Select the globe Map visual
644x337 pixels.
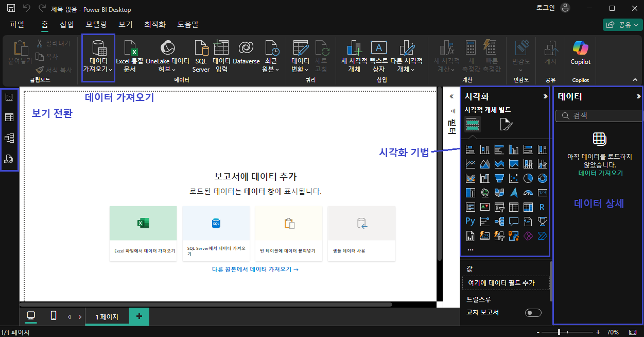(x=484, y=193)
